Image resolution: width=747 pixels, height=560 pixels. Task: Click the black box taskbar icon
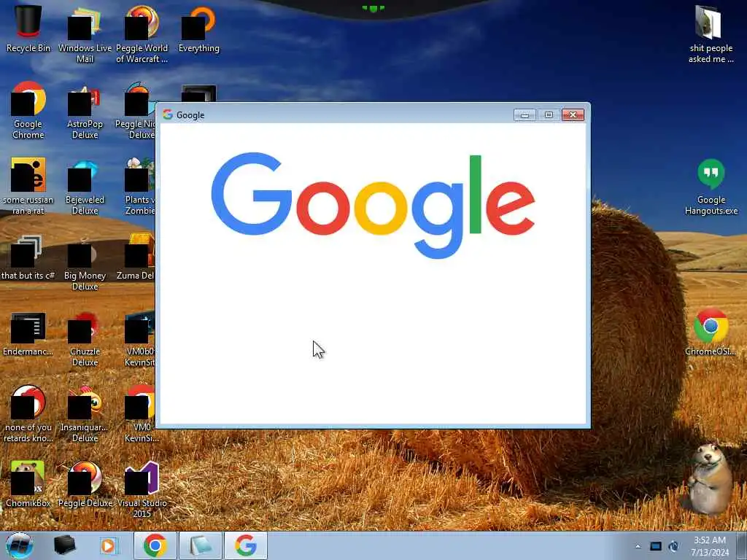[x=65, y=545]
